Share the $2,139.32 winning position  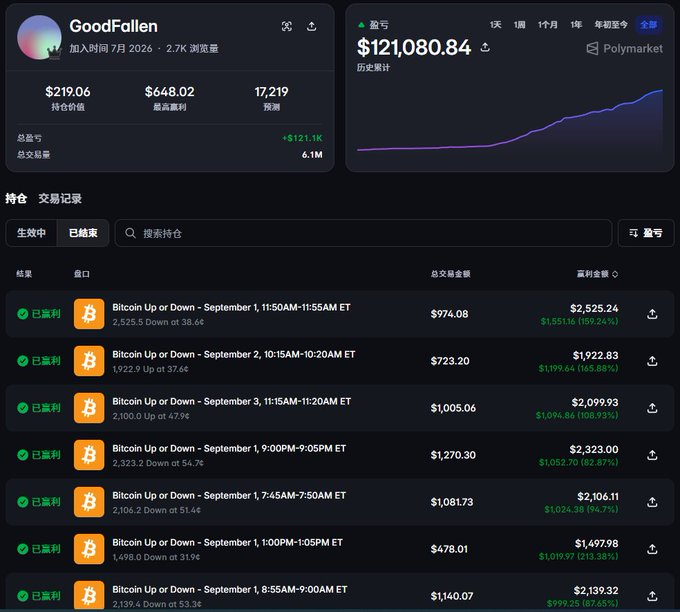coord(652,596)
